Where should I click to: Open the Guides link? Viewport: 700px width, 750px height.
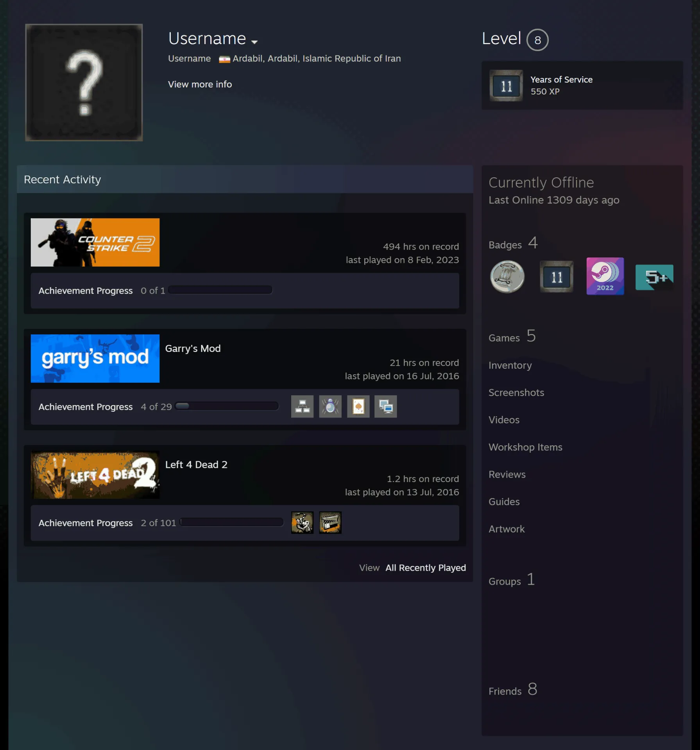[x=504, y=502]
